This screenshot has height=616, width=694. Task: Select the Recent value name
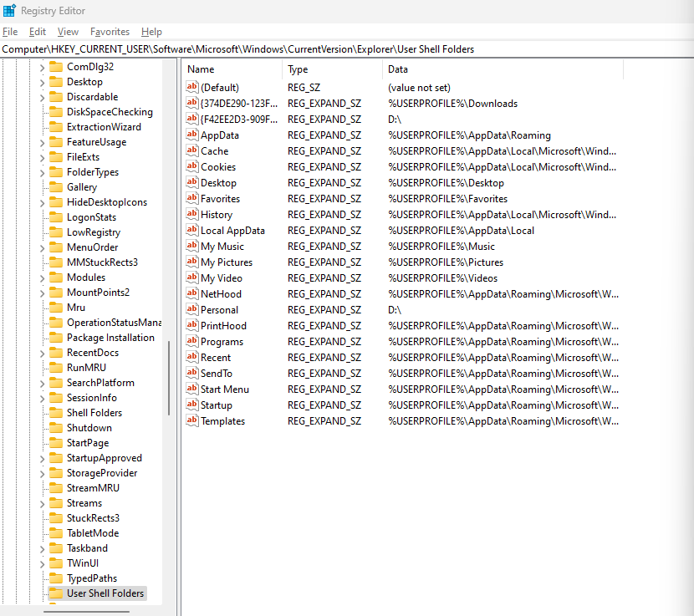[x=216, y=358]
